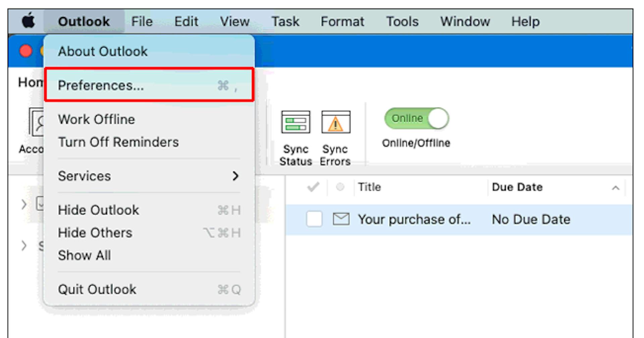Open the Sync Status icon
644x338 pixels.
pos(296,122)
